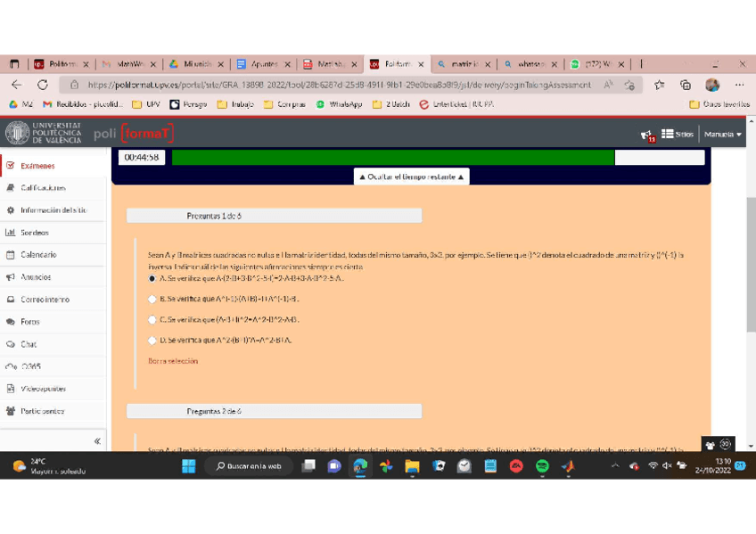Open the Exámenes menu entry
Image resolution: width=756 pixels, height=534 pixels.
(x=39, y=165)
